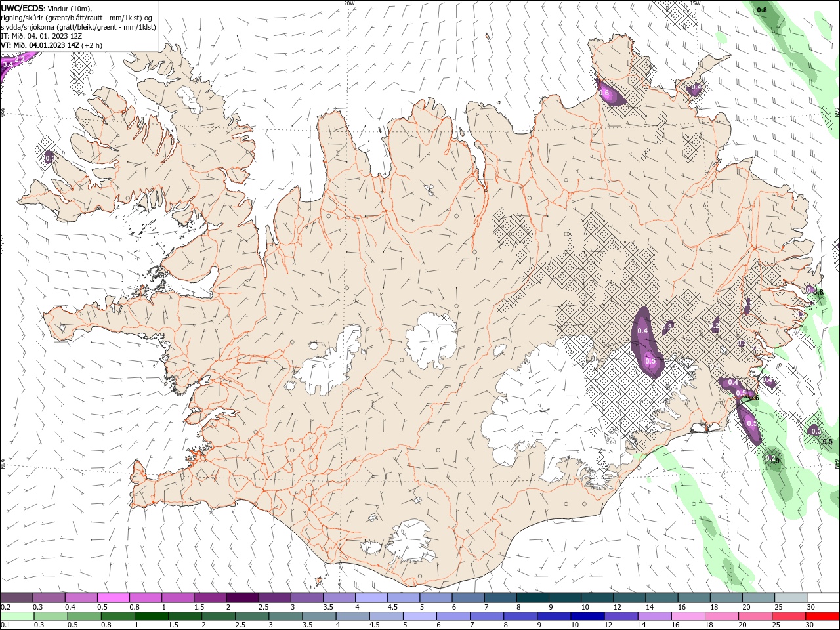Click the 15W longitude label

pyautogui.click(x=696, y=3)
